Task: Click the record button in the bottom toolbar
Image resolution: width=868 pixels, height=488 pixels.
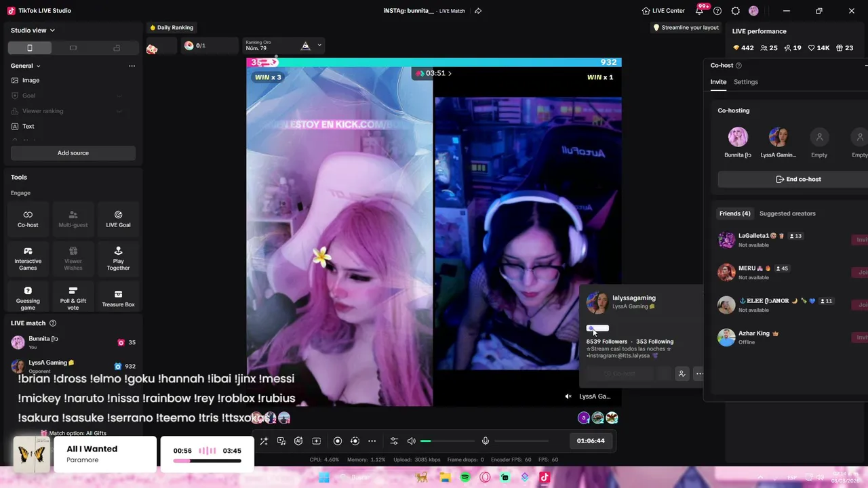Action: [x=338, y=441]
